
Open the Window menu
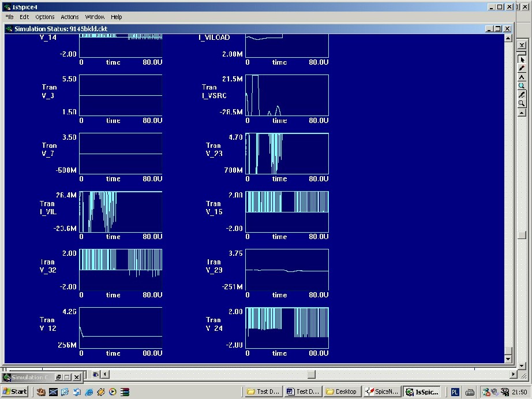click(x=95, y=17)
